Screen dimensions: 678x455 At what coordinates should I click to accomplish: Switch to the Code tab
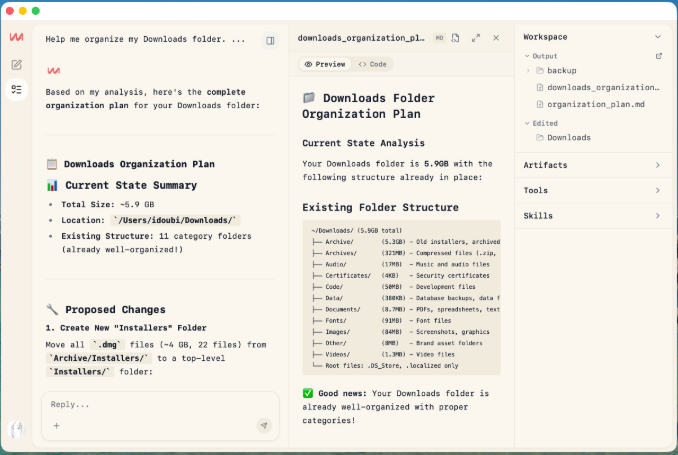[x=372, y=64]
